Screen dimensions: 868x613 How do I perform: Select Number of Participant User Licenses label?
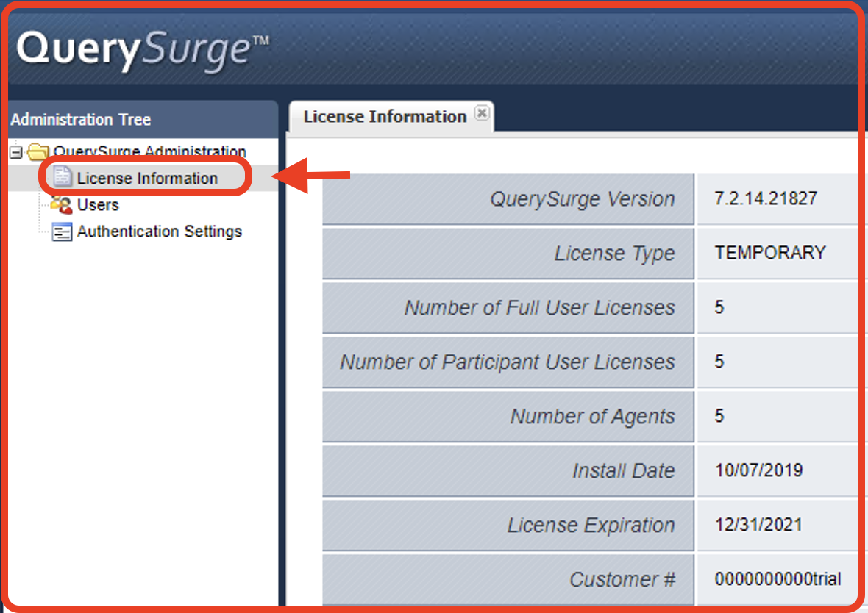508,362
